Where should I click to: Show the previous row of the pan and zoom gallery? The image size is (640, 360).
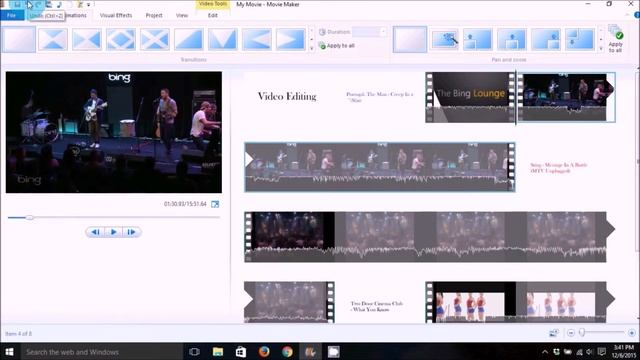(x=601, y=31)
